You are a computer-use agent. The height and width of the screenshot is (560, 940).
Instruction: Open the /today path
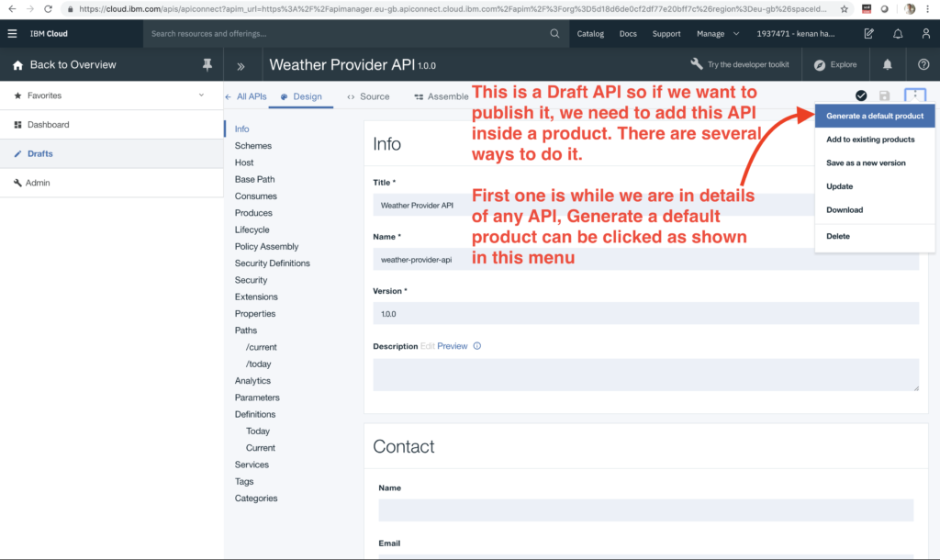[x=258, y=364]
